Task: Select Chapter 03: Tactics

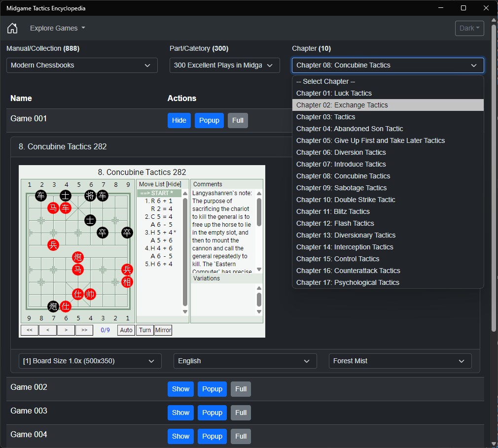Action: point(388,117)
